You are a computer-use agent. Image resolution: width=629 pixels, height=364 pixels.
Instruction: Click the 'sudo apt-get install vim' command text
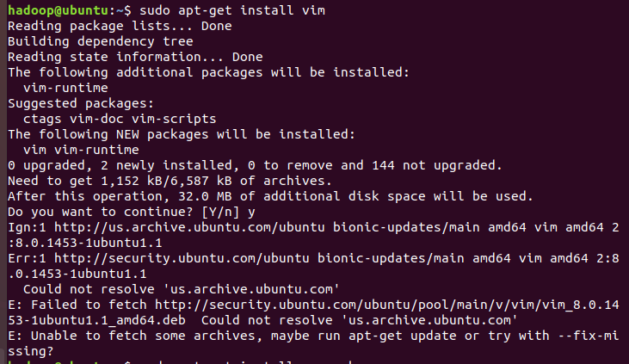click(231, 10)
